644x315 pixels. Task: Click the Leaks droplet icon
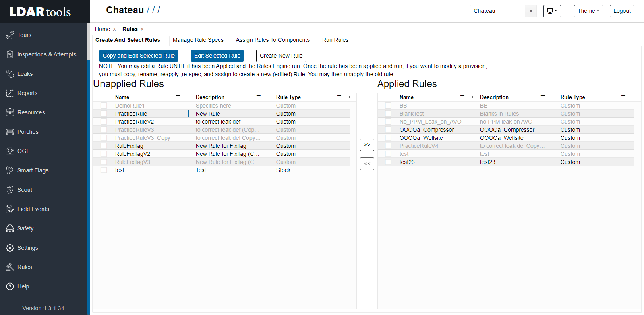tap(10, 74)
